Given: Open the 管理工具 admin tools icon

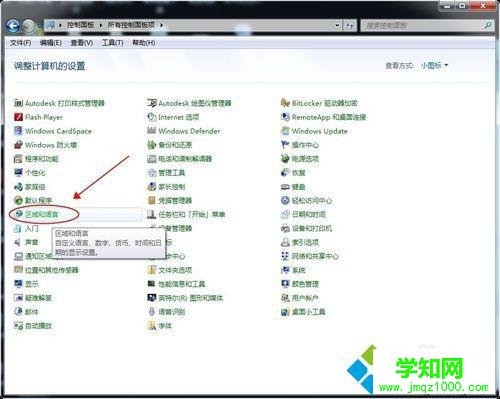Looking at the screenshot, I should 152,173.
